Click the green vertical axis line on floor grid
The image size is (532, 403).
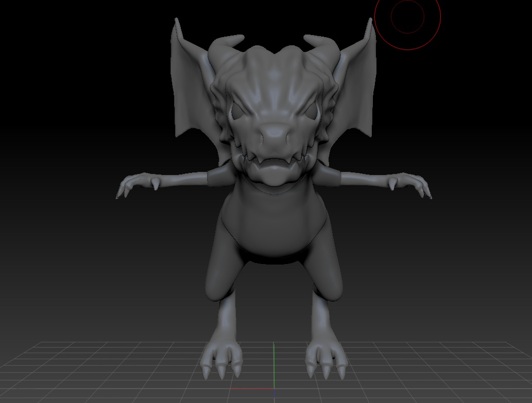point(274,365)
